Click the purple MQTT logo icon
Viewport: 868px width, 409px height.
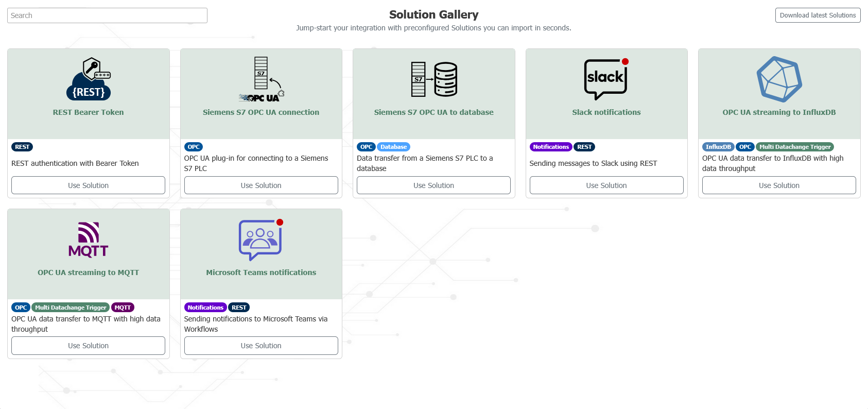point(89,240)
